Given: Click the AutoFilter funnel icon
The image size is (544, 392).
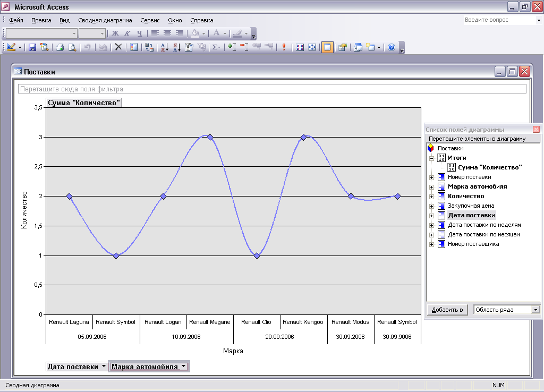Looking at the screenshot, I should (x=189, y=47).
